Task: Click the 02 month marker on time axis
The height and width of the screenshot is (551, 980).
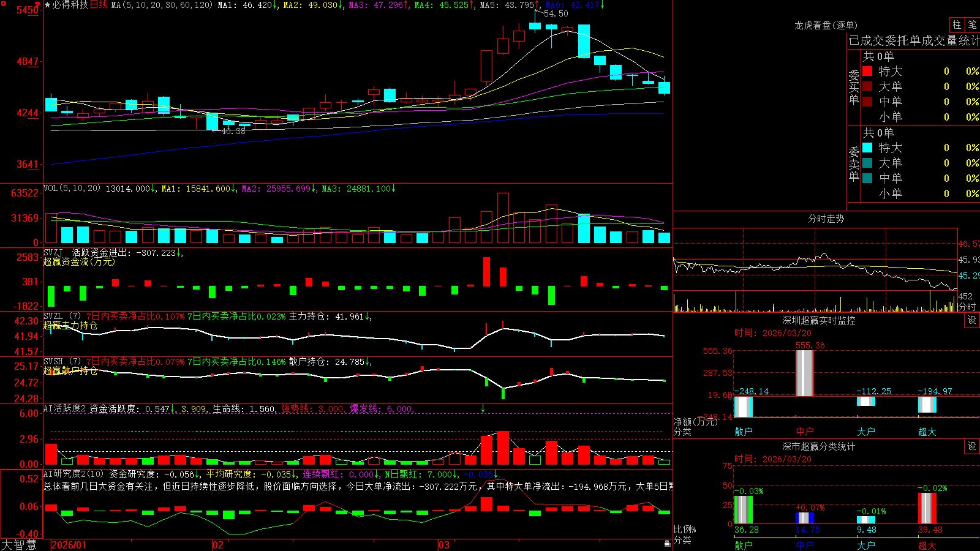Action: tap(217, 545)
